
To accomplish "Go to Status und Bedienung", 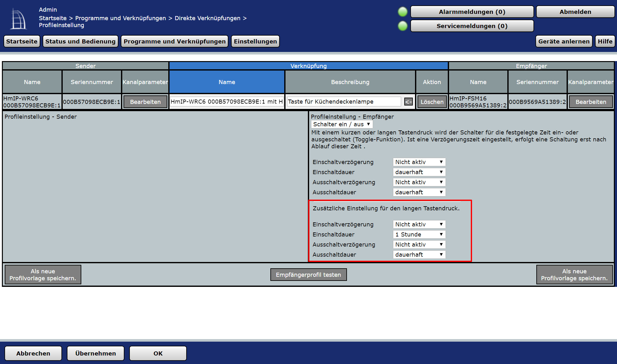I will pyautogui.click(x=80, y=41).
